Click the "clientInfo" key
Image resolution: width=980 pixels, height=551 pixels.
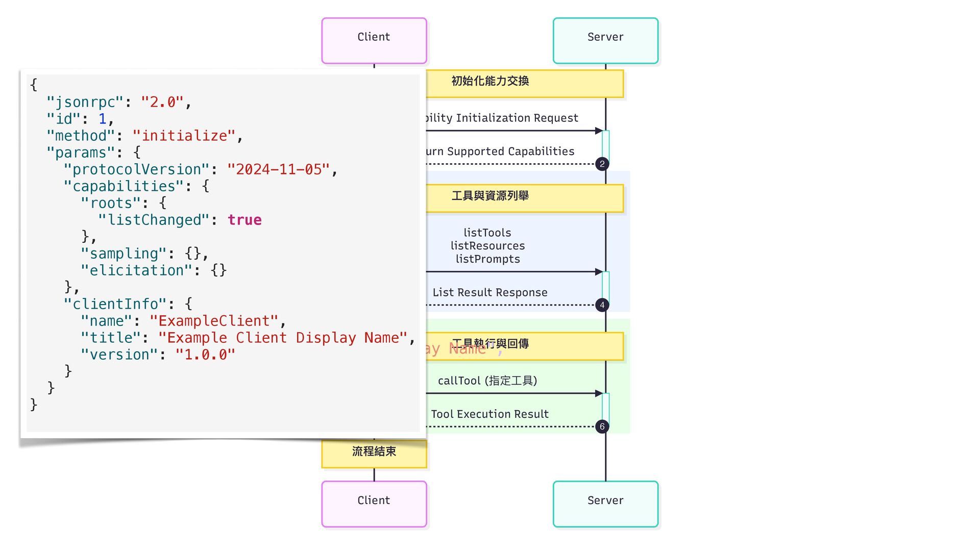coord(115,304)
